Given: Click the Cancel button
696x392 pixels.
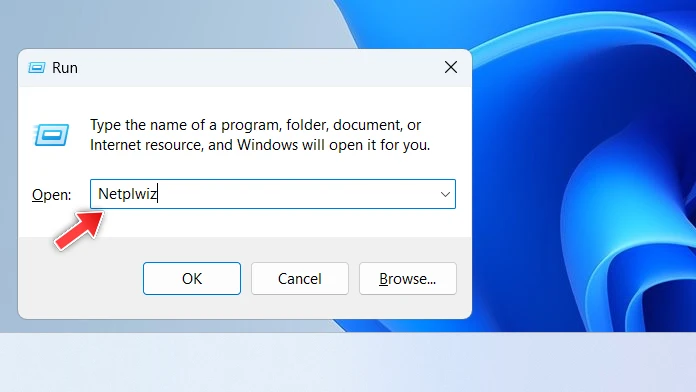Looking at the screenshot, I should pyautogui.click(x=300, y=278).
